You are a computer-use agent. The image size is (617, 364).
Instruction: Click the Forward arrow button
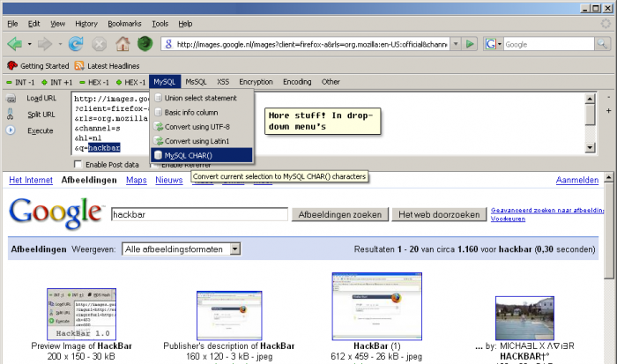pos(44,44)
